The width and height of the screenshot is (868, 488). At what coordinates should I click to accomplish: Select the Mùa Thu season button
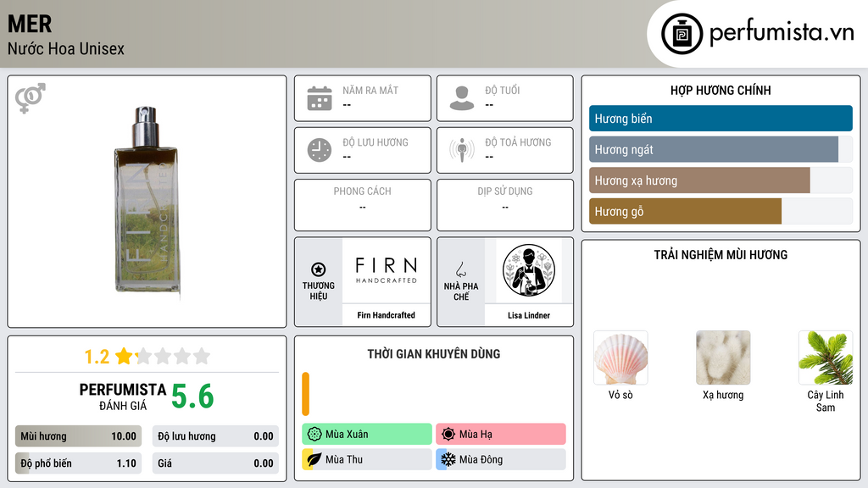[x=367, y=459]
